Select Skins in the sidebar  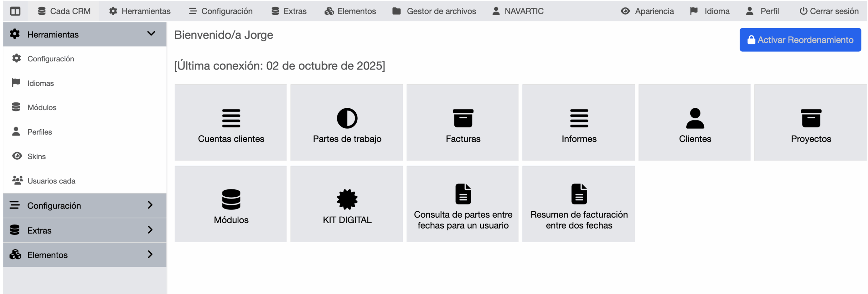36,156
